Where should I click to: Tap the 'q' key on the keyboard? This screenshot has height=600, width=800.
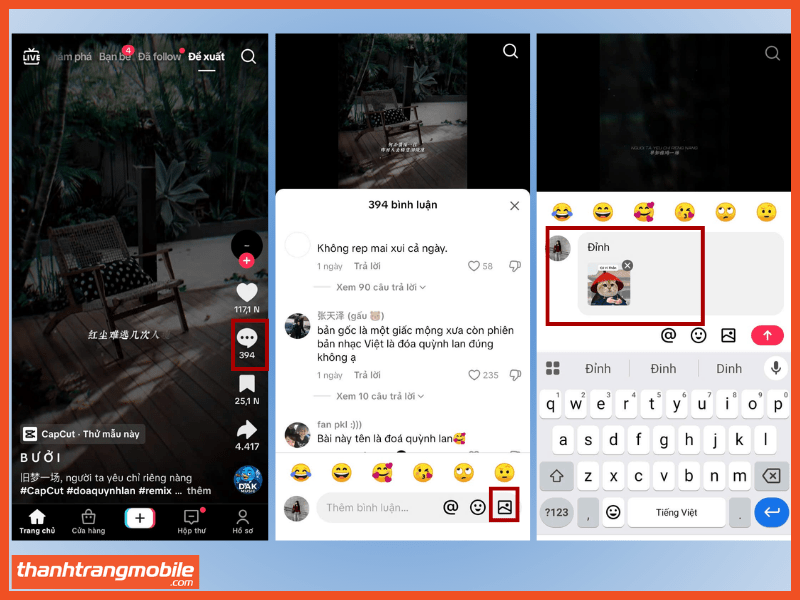551,404
